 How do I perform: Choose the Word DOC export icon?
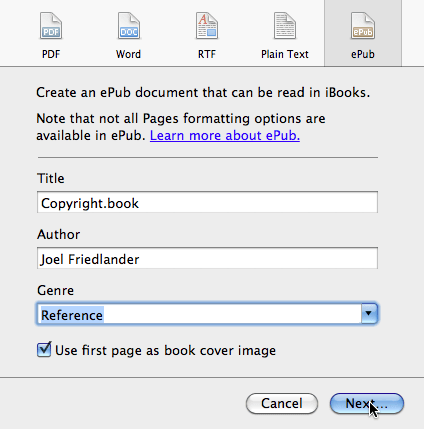(x=129, y=26)
